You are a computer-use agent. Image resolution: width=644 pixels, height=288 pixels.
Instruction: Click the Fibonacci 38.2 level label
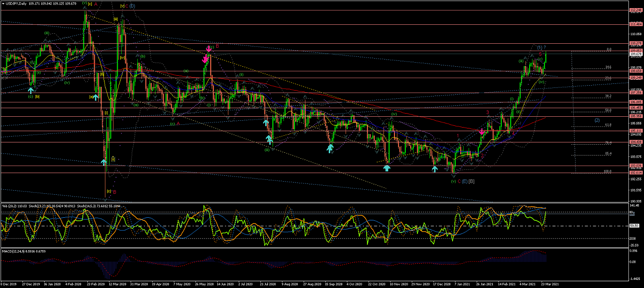point(608,96)
